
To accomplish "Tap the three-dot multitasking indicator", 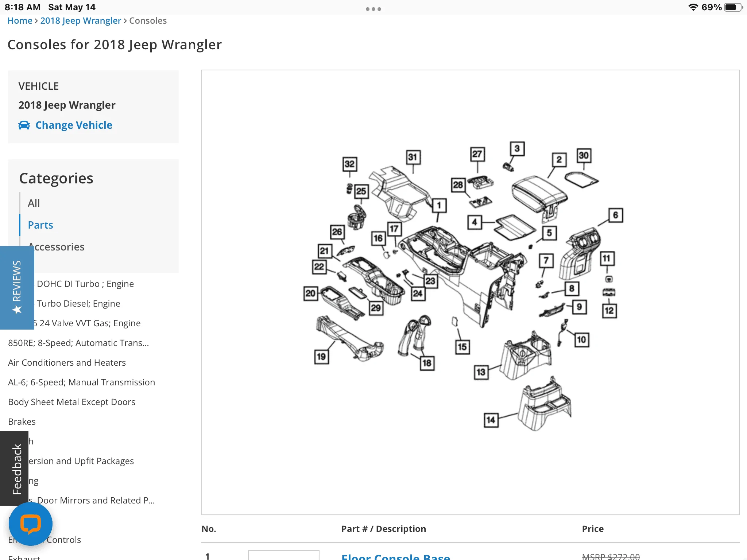I will coord(373,9).
